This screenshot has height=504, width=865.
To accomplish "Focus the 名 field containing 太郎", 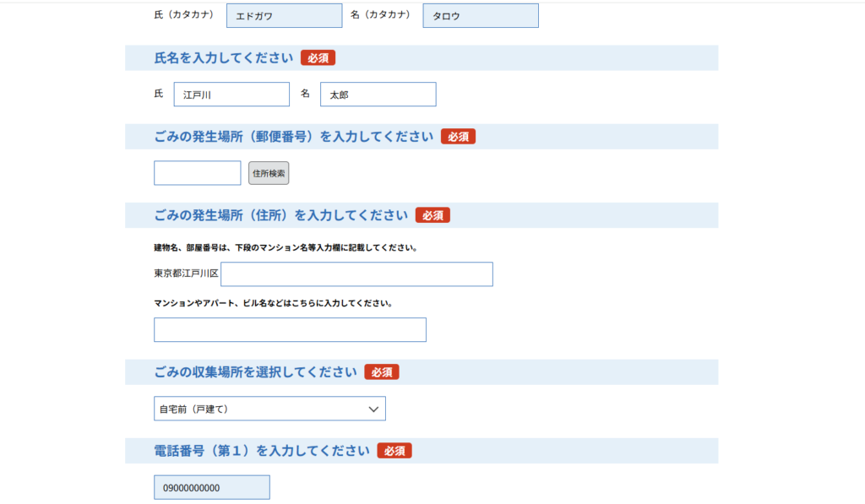I will tap(378, 95).
